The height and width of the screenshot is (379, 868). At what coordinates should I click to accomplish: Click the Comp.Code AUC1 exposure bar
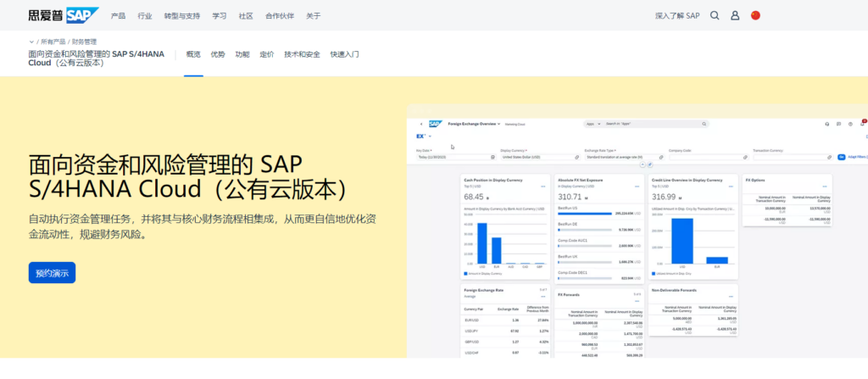click(x=585, y=246)
